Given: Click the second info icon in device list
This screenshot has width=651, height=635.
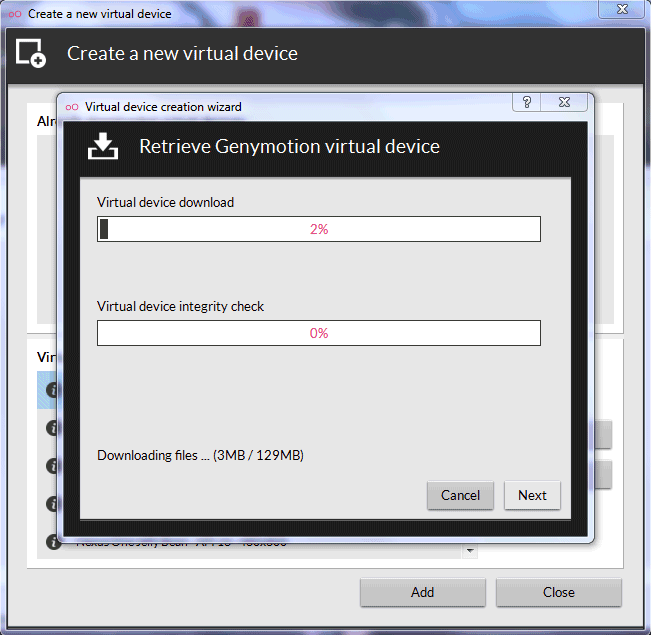Looking at the screenshot, I should coord(54,428).
